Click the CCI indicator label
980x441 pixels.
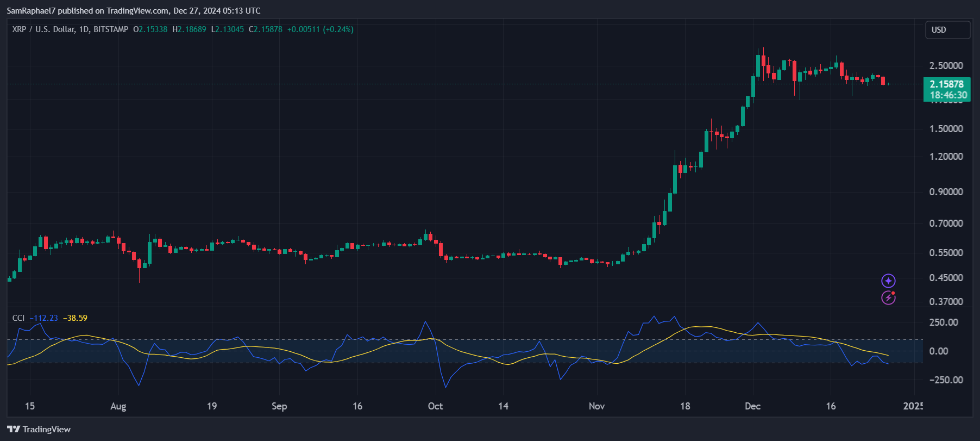(x=18, y=318)
